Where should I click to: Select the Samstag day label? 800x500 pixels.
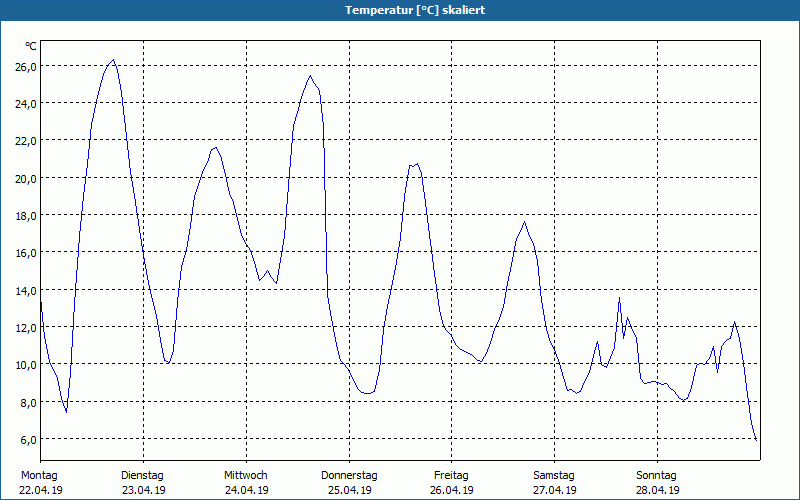pos(554,475)
